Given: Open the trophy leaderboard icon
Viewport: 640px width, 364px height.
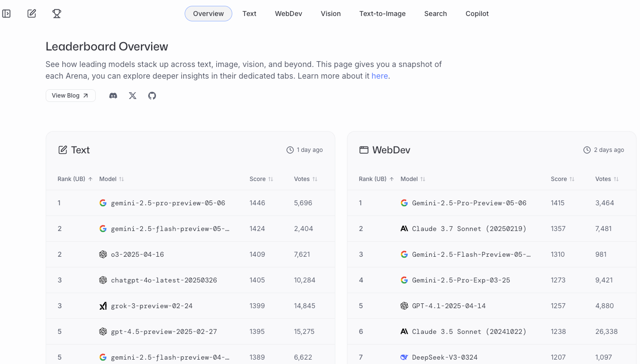Looking at the screenshot, I should (57, 14).
